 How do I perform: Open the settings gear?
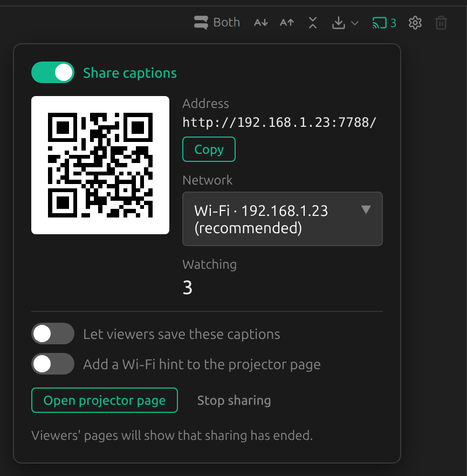click(x=415, y=23)
